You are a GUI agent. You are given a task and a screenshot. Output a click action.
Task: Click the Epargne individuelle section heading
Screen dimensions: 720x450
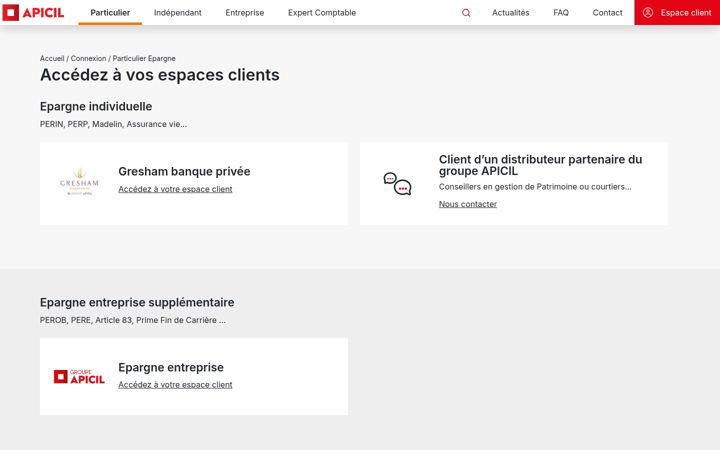pyautogui.click(x=96, y=107)
